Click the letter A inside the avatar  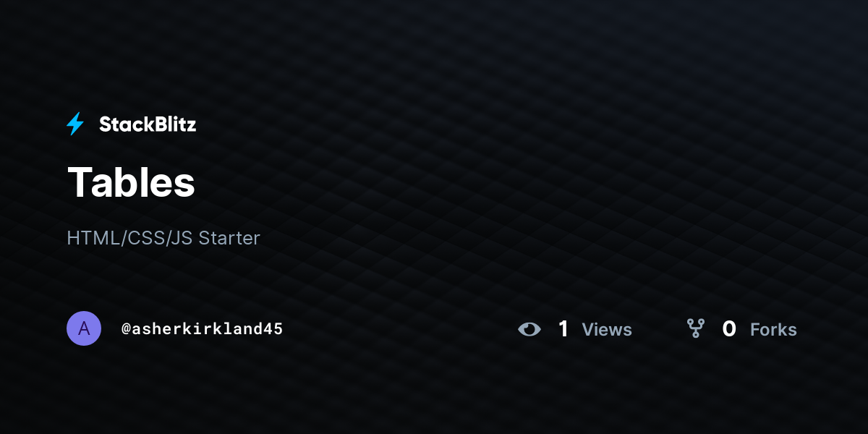pos(84,328)
